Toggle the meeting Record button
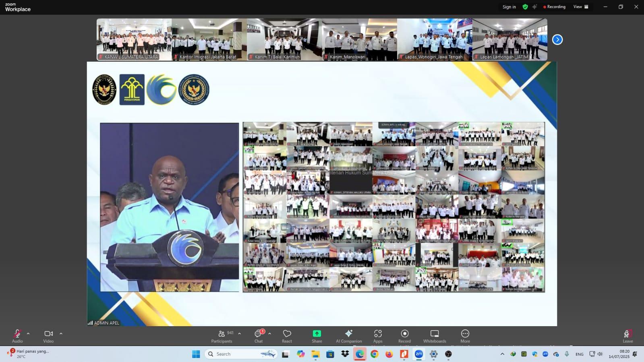Viewport: 644px width, 362px height. [404, 336]
